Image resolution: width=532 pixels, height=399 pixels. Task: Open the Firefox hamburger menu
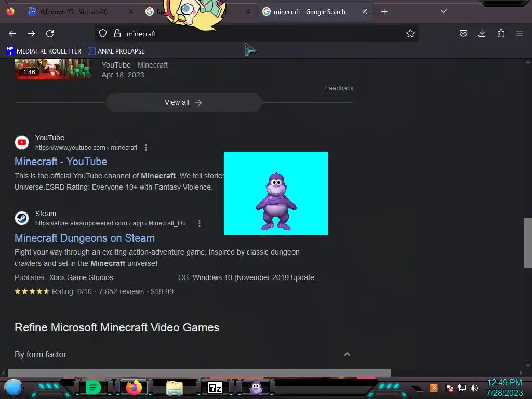coord(520,33)
